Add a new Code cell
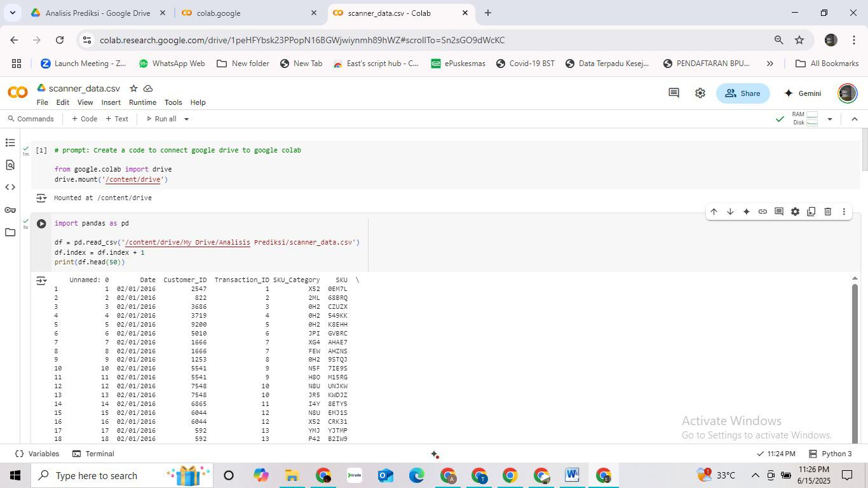868x488 pixels. [x=85, y=119]
